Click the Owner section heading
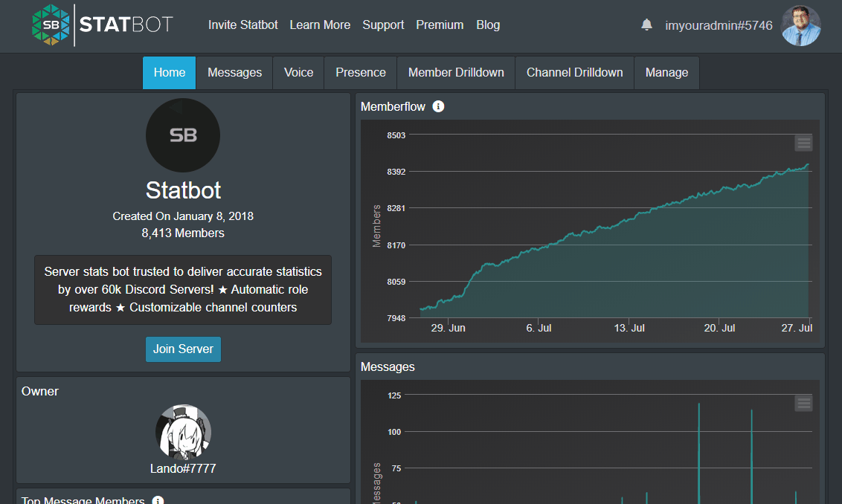842x504 pixels. (x=39, y=391)
